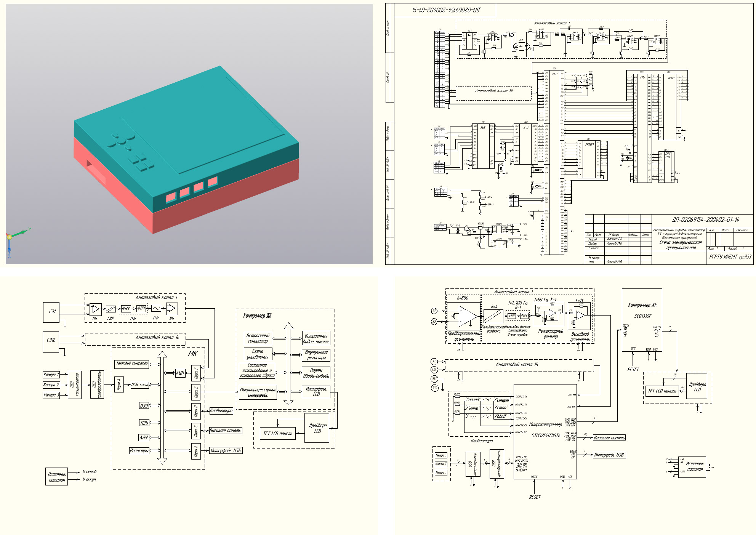Select the 'РГРТУ ИИБМТ гр.933' stamp text
This screenshot has width=756, height=535.
[730, 257]
